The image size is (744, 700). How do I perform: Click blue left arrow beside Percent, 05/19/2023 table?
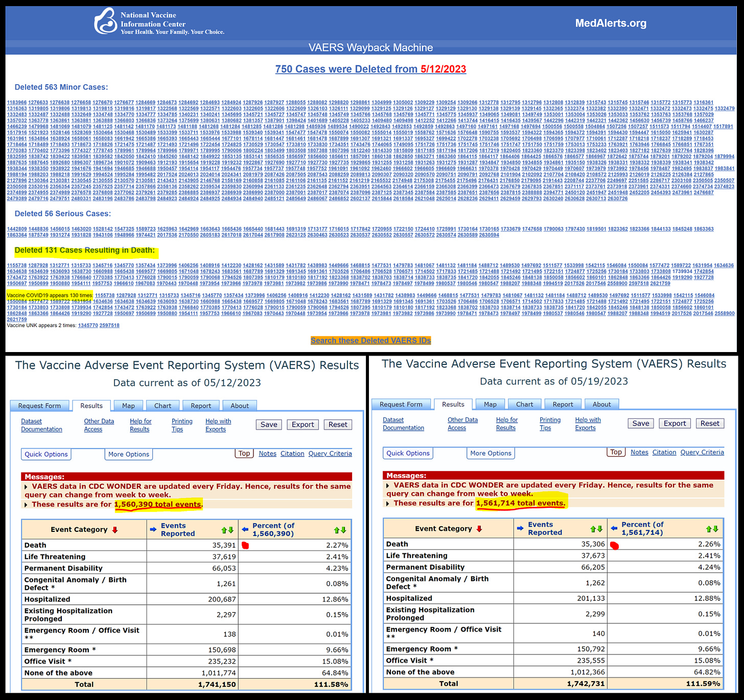(614, 528)
